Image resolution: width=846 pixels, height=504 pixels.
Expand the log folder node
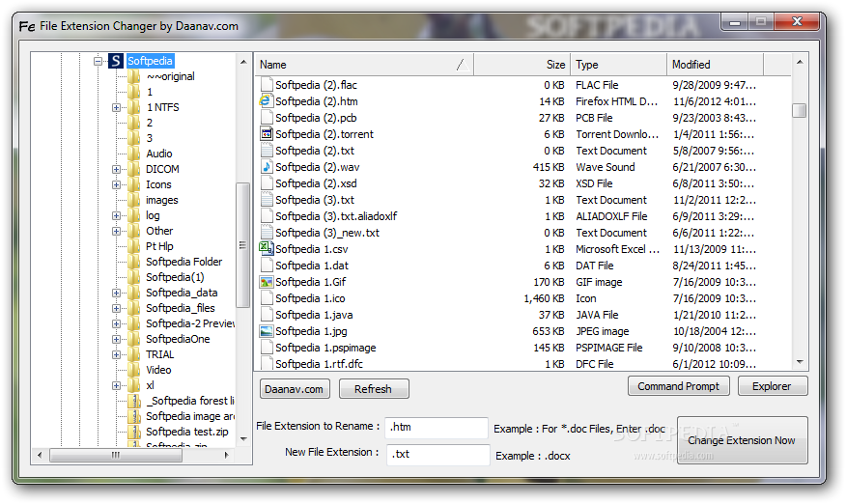116,216
